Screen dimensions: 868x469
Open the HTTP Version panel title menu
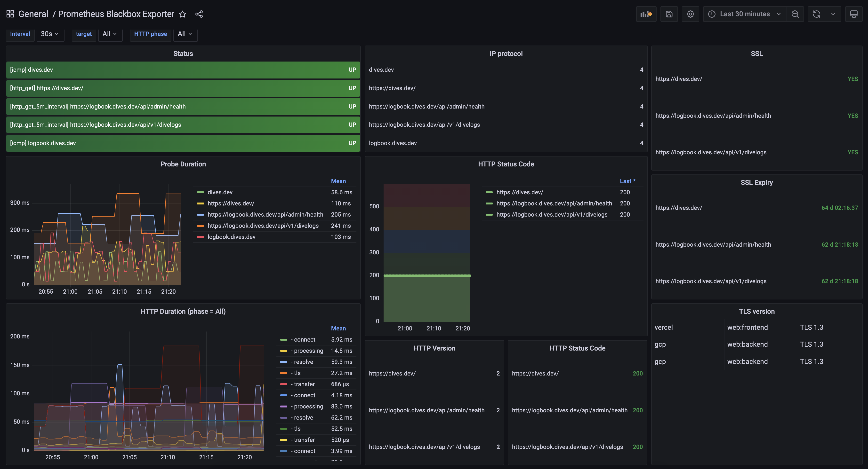click(434, 348)
